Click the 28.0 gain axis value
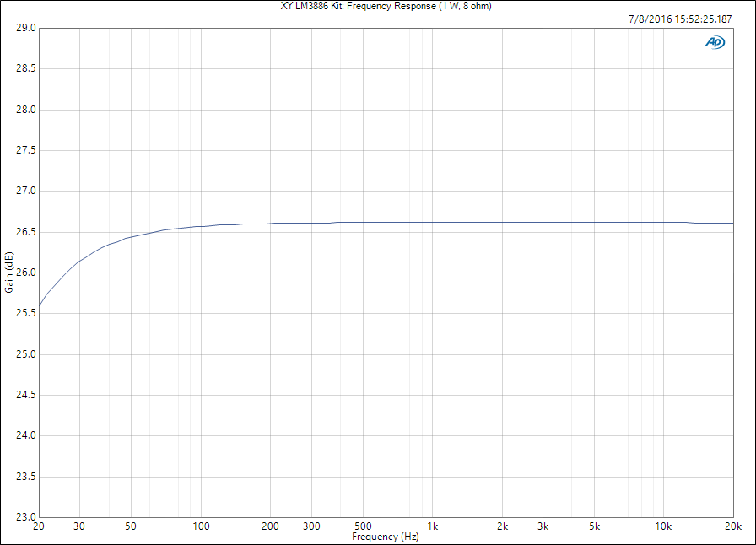756x545 pixels. click(26, 110)
